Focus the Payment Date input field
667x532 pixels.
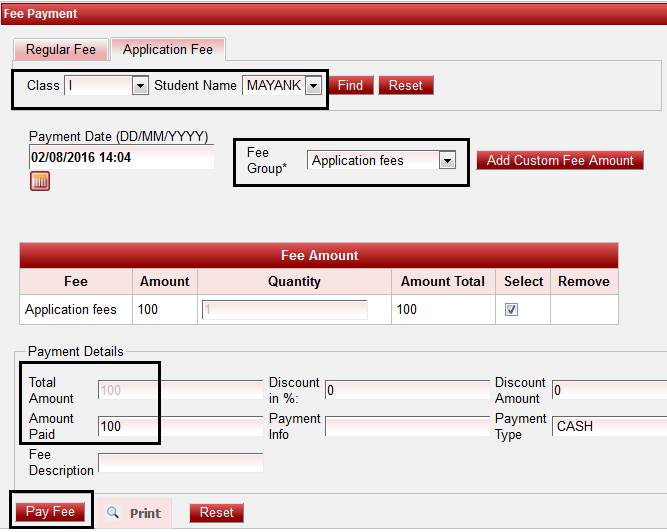click(x=120, y=158)
